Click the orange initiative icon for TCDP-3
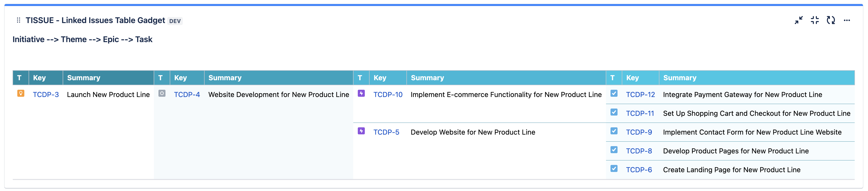The height and width of the screenshot is (191, 868). pos(21,93)
